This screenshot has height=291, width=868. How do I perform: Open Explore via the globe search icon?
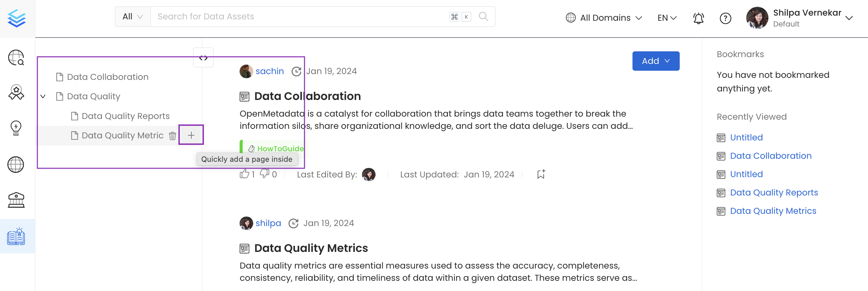click(x=16, y=58)
